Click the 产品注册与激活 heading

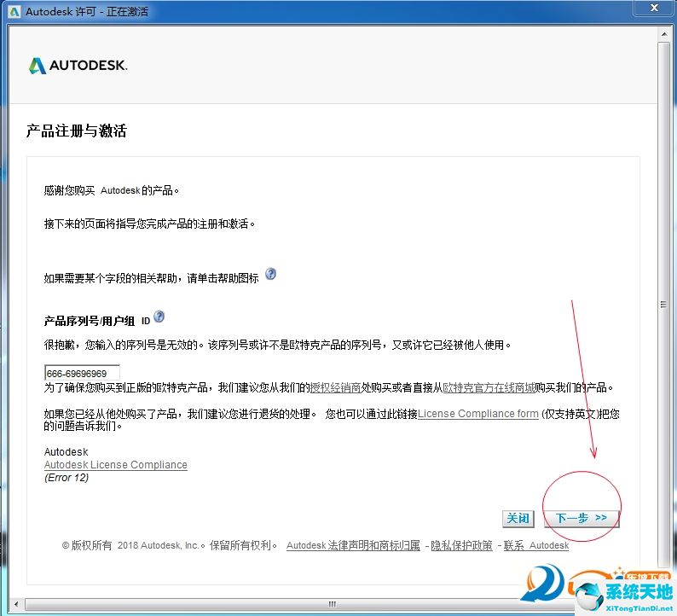(77, 131)
